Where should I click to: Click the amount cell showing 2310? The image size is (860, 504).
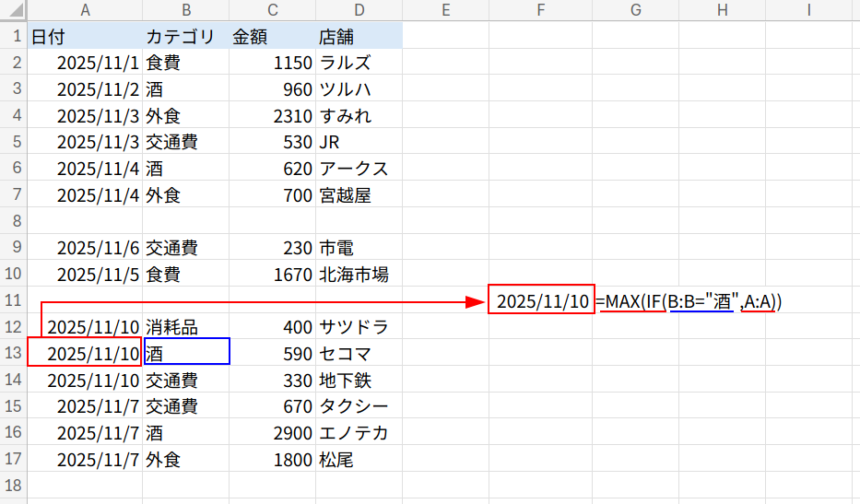coord(272,116)
